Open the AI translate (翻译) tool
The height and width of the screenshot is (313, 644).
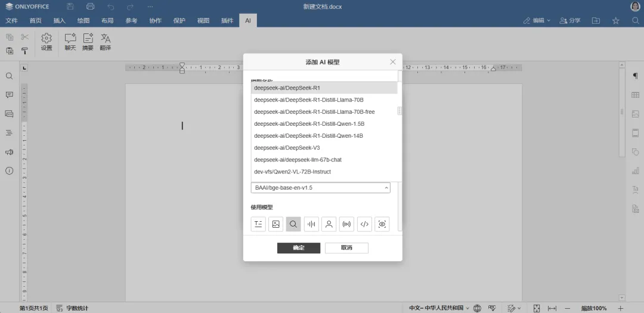pos(106,42)
